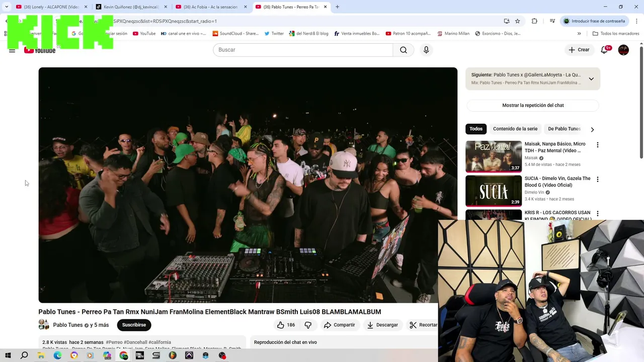Select the Todos filter chip
The image size is (644, 362).
(476, 129)
